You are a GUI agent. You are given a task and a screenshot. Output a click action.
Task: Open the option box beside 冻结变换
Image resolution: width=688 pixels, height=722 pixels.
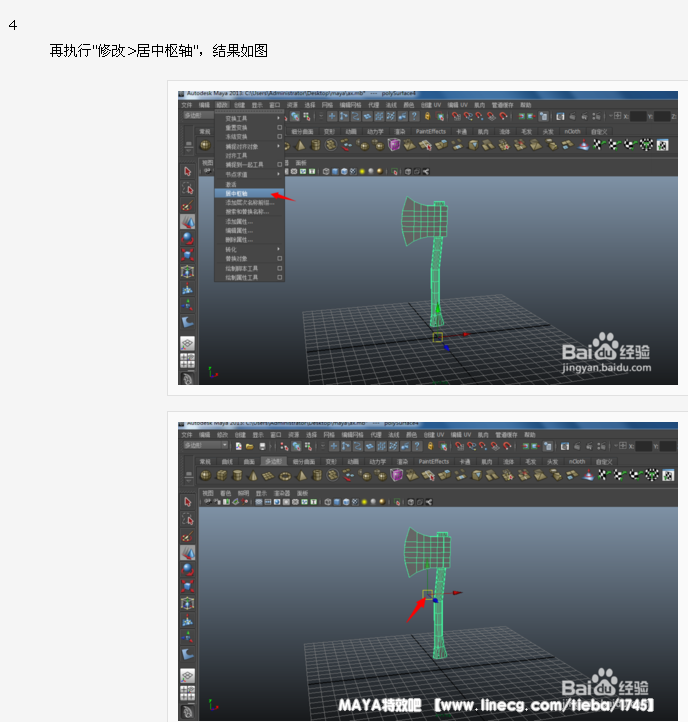click(x=279, y=137)
